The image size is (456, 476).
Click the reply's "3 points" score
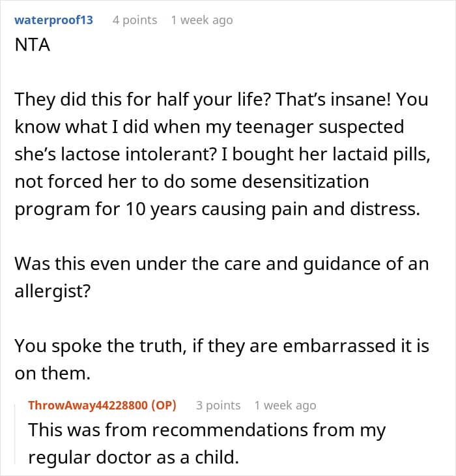point(218,406)
